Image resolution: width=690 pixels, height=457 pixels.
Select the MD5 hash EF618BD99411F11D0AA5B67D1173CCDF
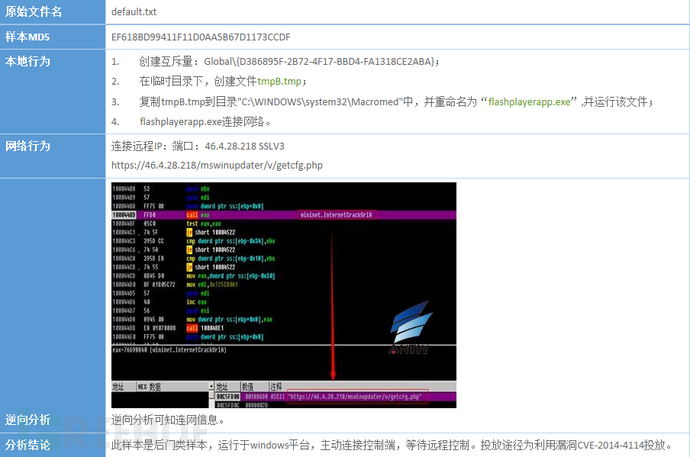[201, 37]
